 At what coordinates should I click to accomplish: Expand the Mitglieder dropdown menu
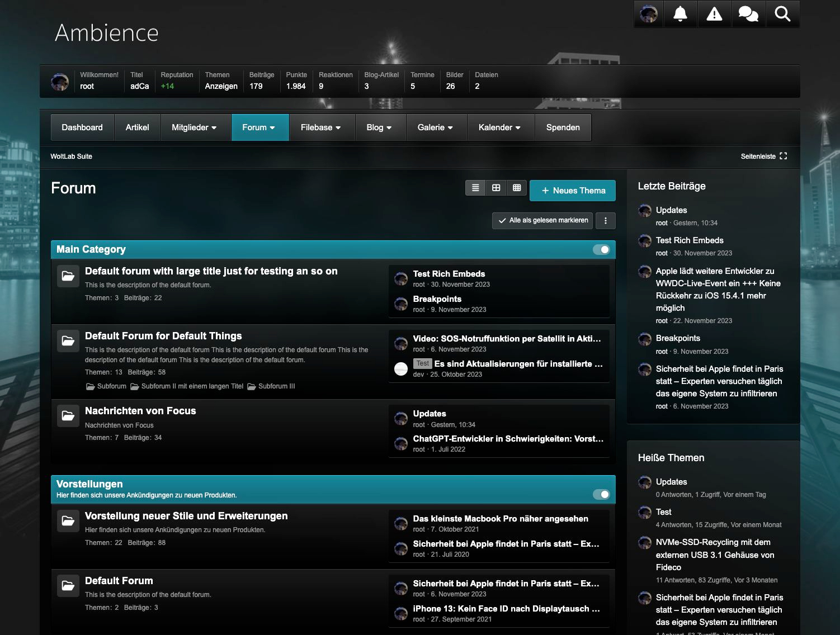point(194,127)
